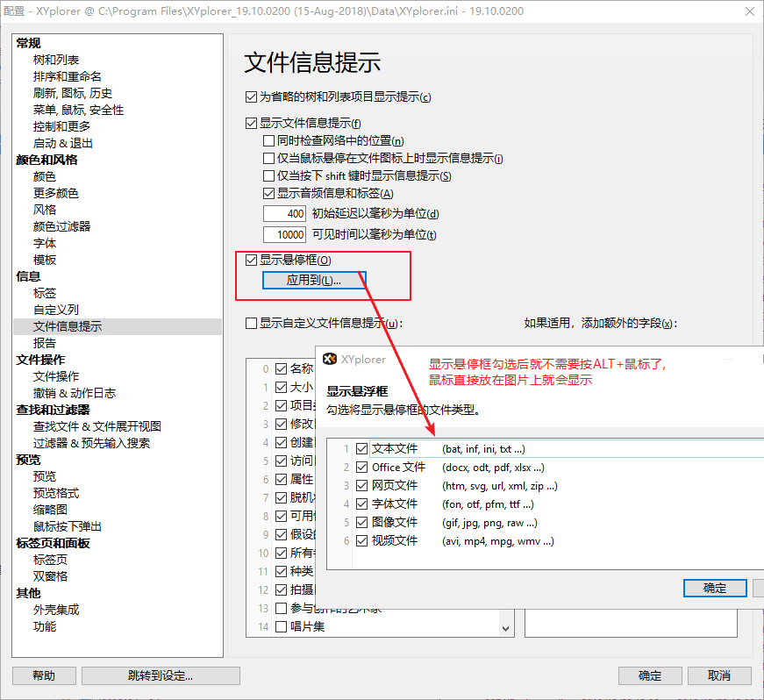
Task: Click the 帮助 button
Action: tap(44, 675)
